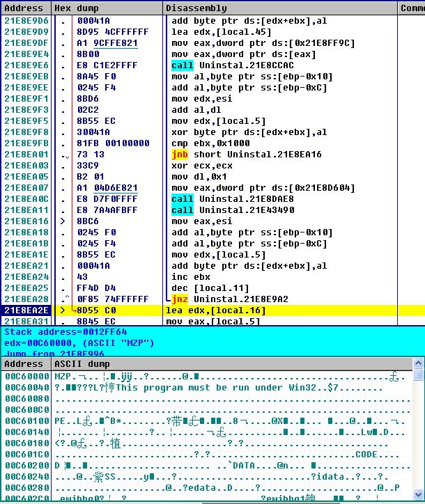The image size is (425, 504).
Task: Click hex bytes 0F85 74FFFFFF
Action: click(113, 299)
